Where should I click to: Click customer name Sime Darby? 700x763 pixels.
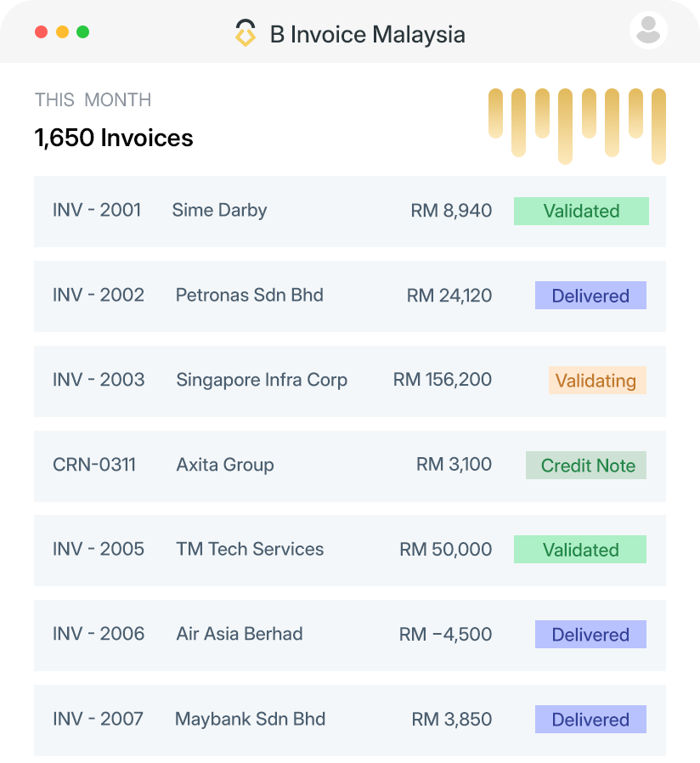219,211
